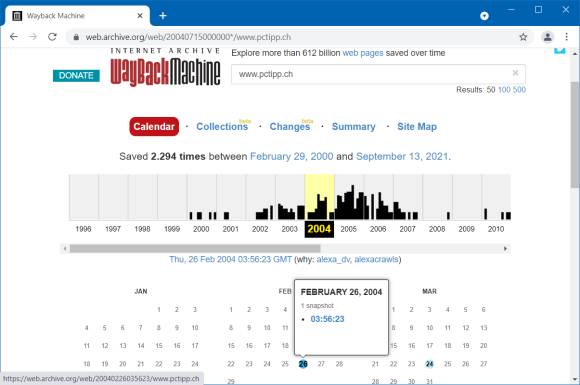580x385 pixels.
Task: Click in the URL search input field
Action: [378, 74]
